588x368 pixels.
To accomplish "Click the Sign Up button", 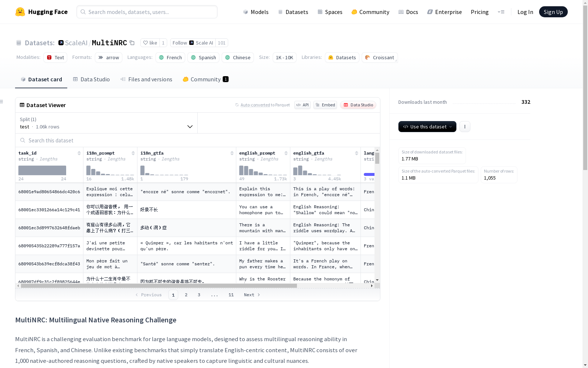I will [553, 12].
